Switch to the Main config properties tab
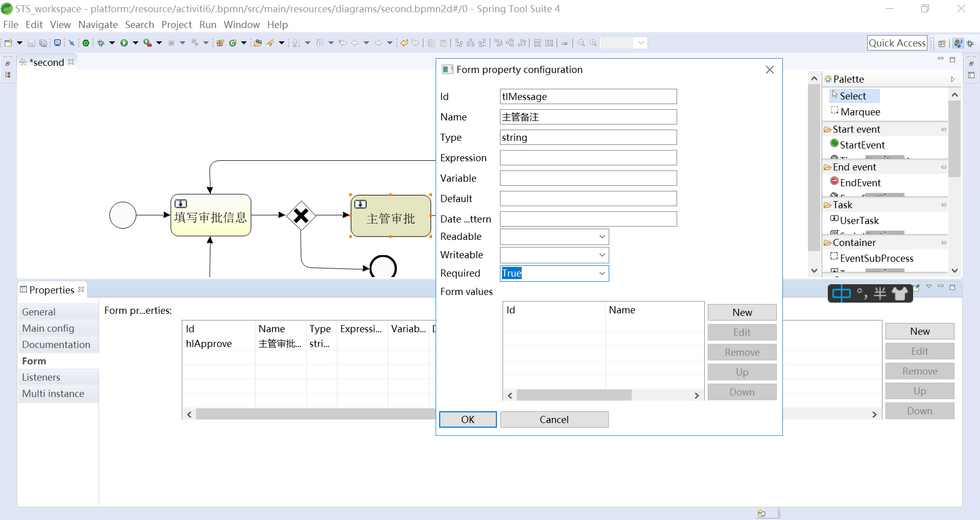The width and height of the screenshot is (980, 520). [x=59, y=329]
